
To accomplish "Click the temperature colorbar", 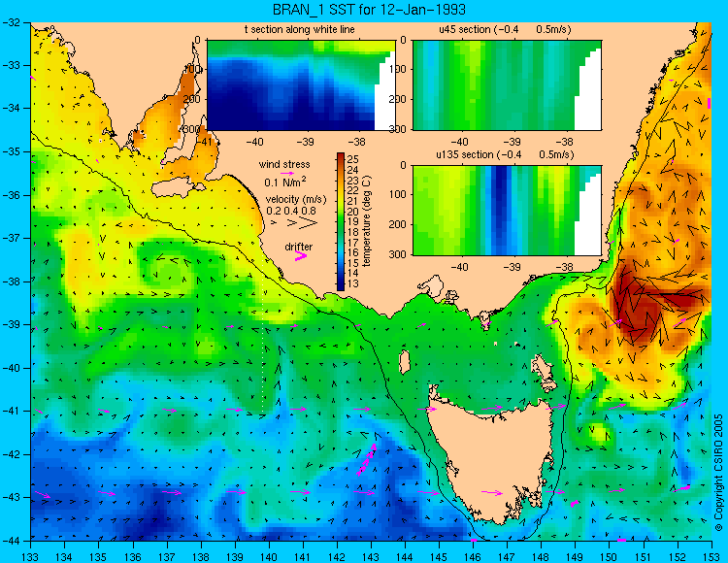I will click(341, 222).
